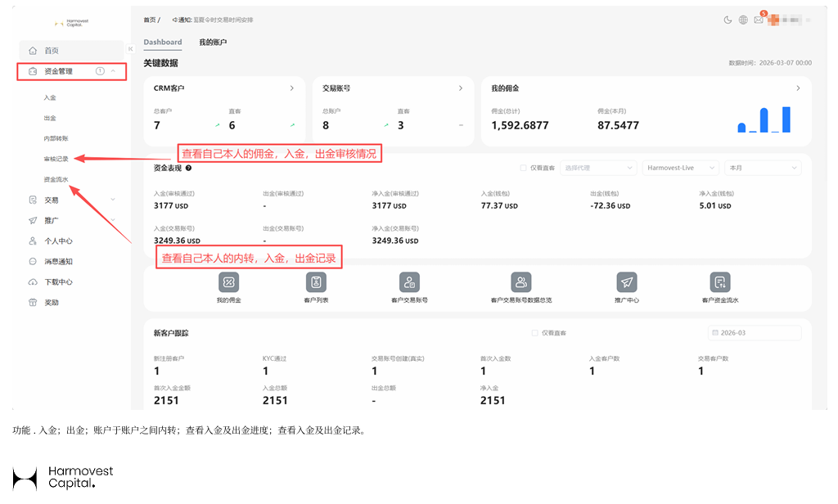Open CRM客户 card arrow
This screenshot has height=504, width=838.
[x=292, y=88]
